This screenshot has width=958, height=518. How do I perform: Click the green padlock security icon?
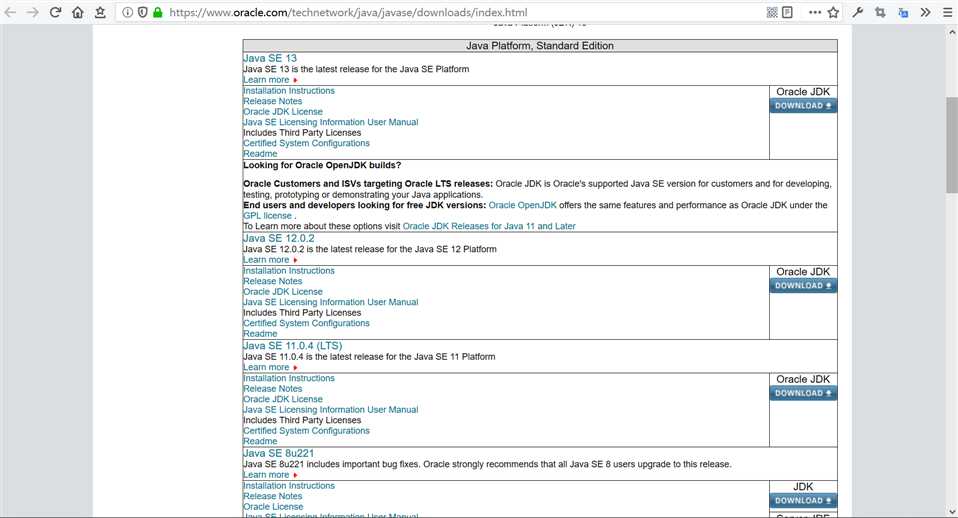(158, 12)
